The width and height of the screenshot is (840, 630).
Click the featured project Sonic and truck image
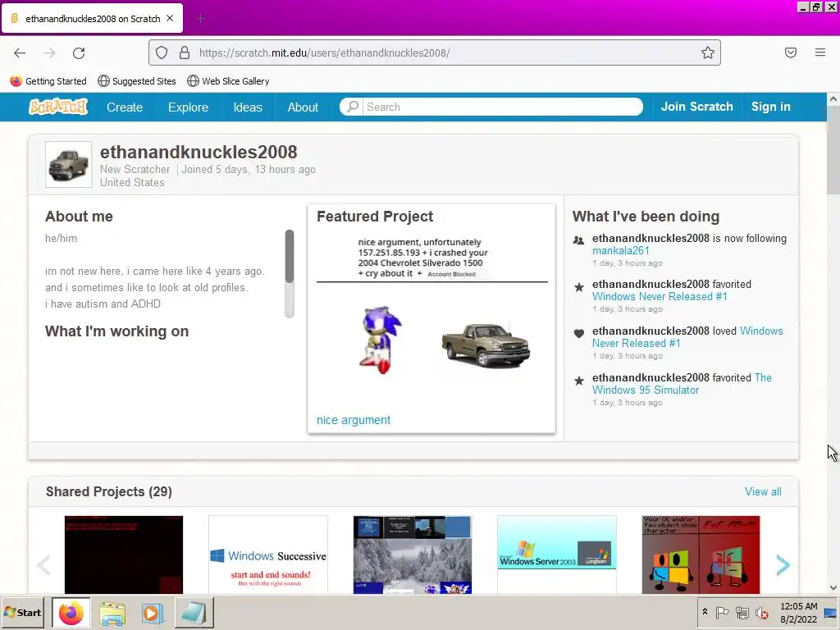tap(431, 321)
